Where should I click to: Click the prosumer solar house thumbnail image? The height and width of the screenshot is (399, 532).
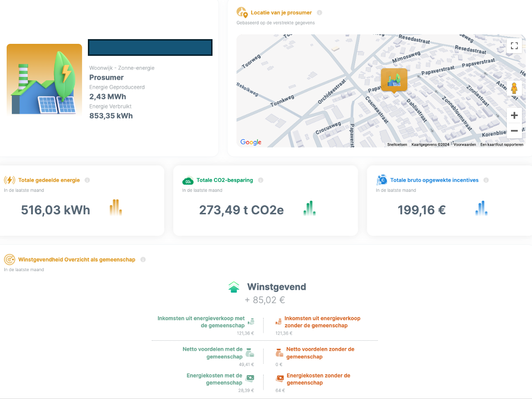[x=44, y=79]
